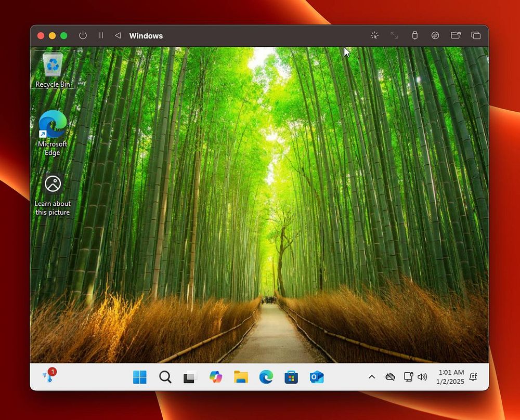Image resolution: width=520 pixels, height=420 pixels.
Task: Open the shared folder icon
Action: click(x=456, y=35)
